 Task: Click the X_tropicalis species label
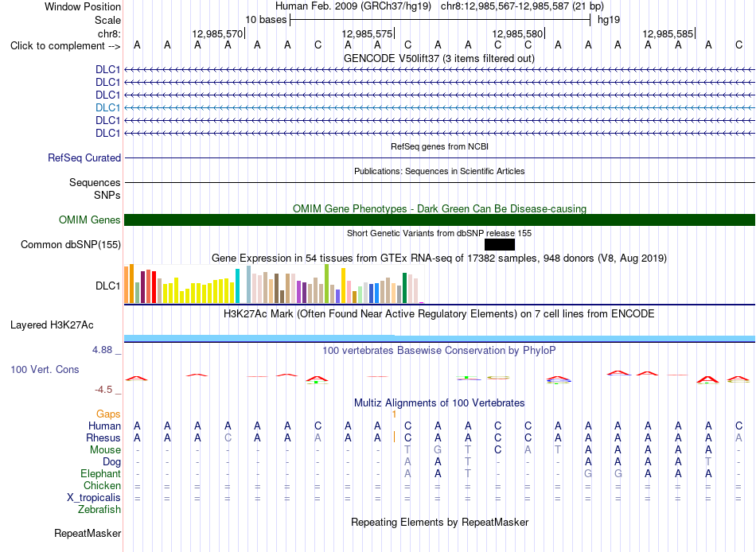point(94,498)
